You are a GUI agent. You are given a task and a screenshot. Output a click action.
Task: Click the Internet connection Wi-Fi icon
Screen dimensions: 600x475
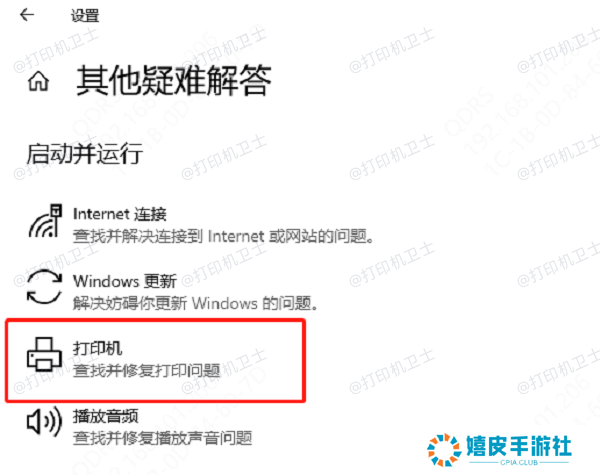pos(45,221)
